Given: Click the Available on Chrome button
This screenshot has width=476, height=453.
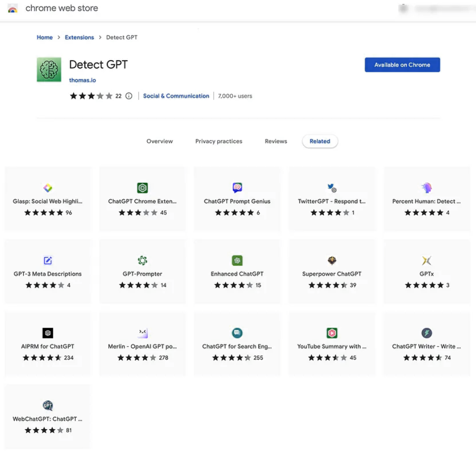Looking at the screenshot, I should pyautogui.click(x=402, y=65).
